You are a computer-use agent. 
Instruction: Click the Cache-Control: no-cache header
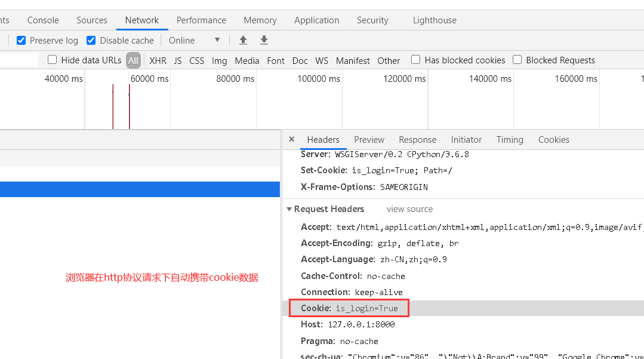(x=353, y=276)
